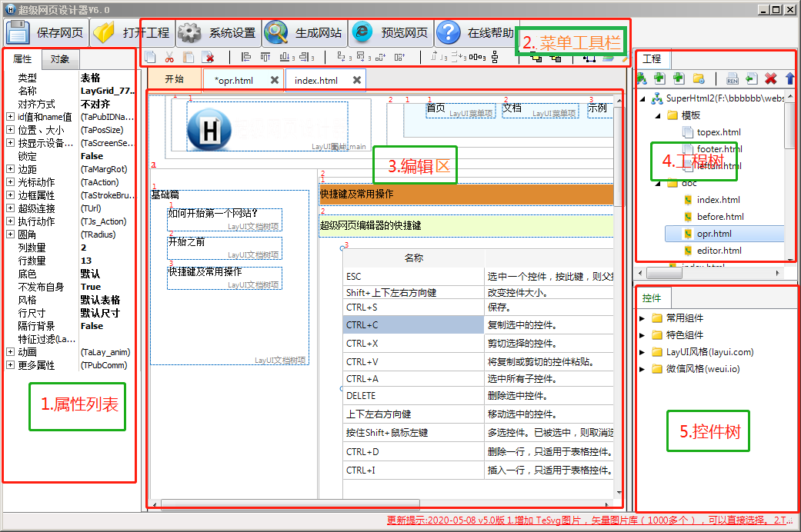Expand the 边距 margin property
The image size is (801, 532).
click(x=10, y=168)
